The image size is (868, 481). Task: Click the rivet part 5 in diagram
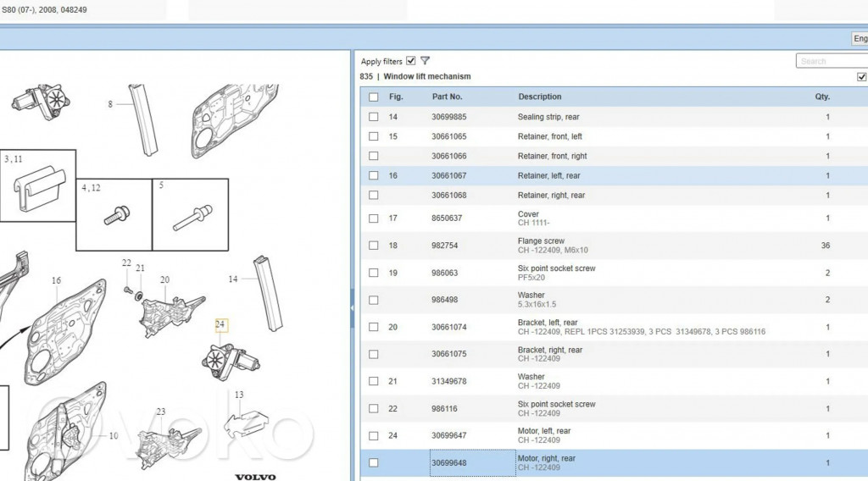click(x=191, y=217)
